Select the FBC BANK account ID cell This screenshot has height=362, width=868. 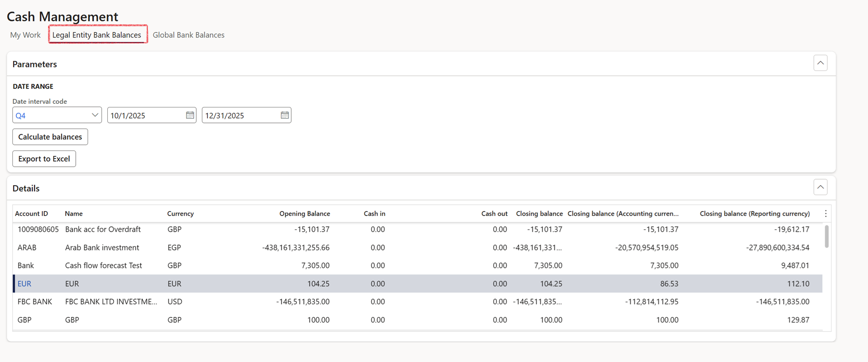35,302
